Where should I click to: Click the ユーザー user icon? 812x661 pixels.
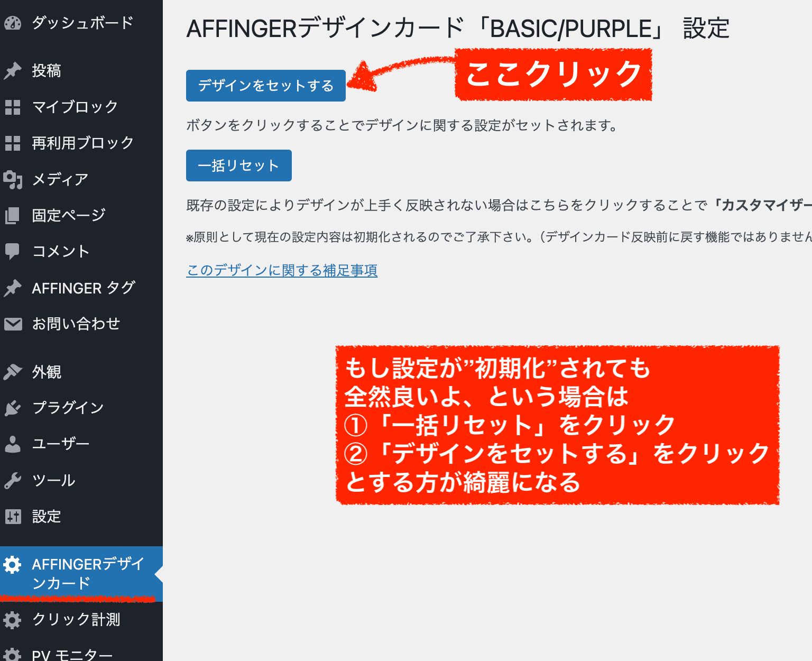pos(13,443)
